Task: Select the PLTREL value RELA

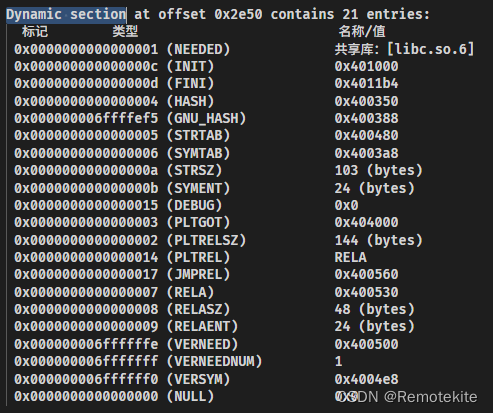Action: click(350, 257)
